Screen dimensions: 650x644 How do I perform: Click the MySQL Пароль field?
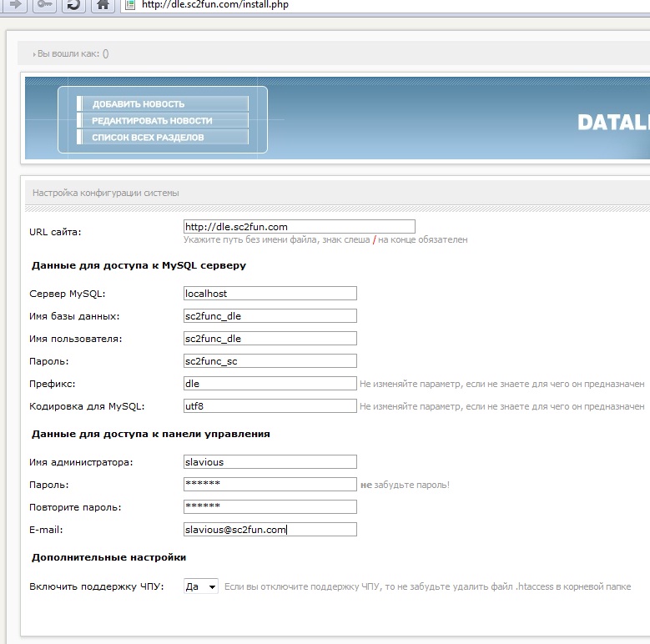270,360
